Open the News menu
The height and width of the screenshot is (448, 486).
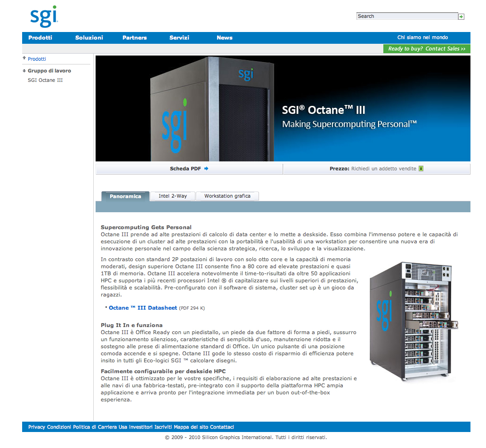point(225,38)
